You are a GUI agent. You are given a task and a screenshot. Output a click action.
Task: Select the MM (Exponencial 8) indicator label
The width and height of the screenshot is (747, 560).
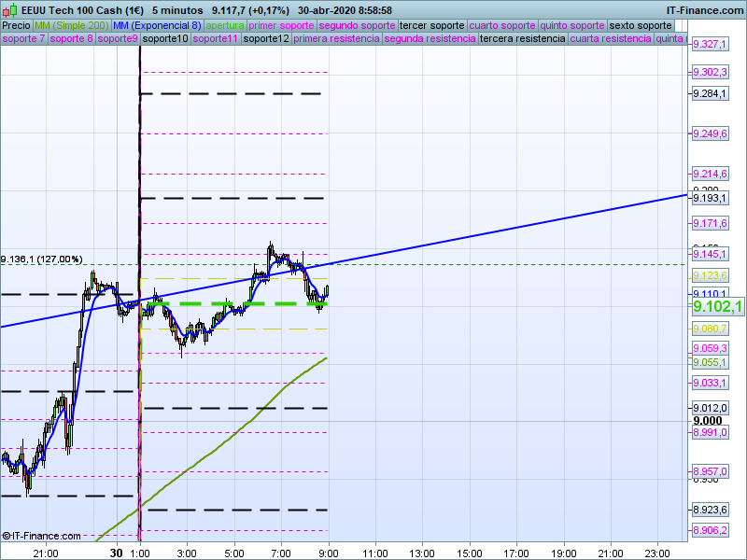[x=157, y=26]
